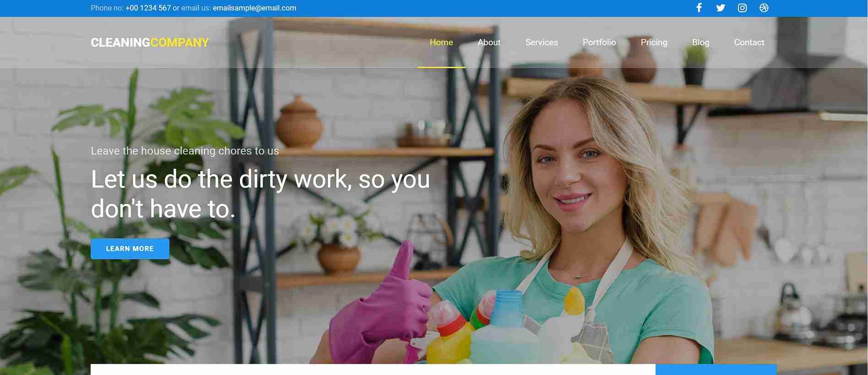
Task: Open the Dribbble social icon
Action: (x=764, y=8)
